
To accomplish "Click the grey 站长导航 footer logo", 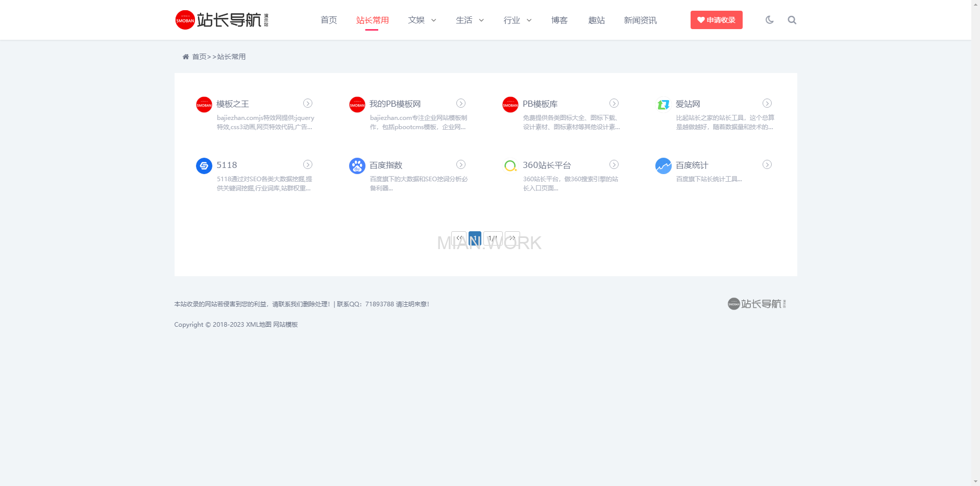I will tap(757, 304).
